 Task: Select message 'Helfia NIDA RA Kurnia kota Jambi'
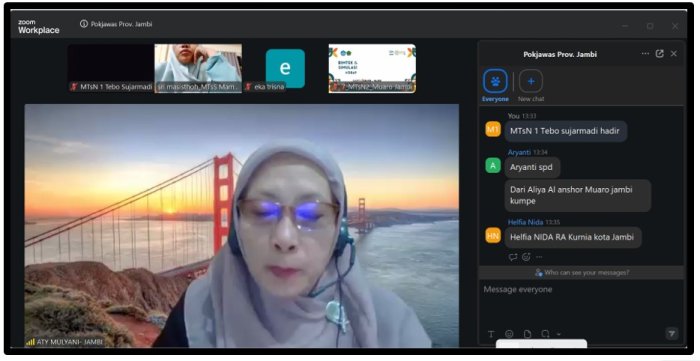coord(572,237)
